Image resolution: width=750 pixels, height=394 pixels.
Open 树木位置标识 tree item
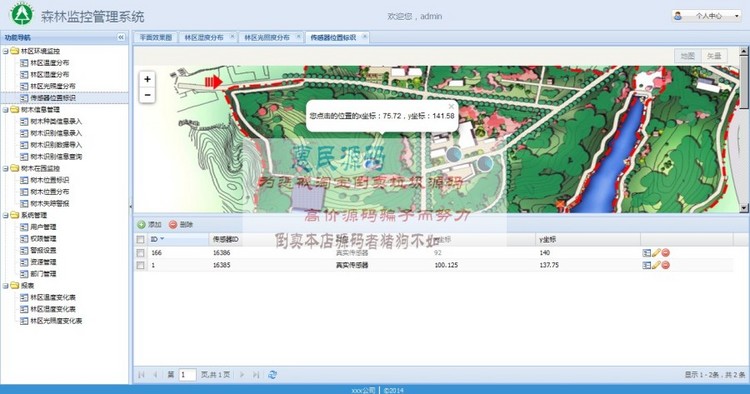pos(50,180)
